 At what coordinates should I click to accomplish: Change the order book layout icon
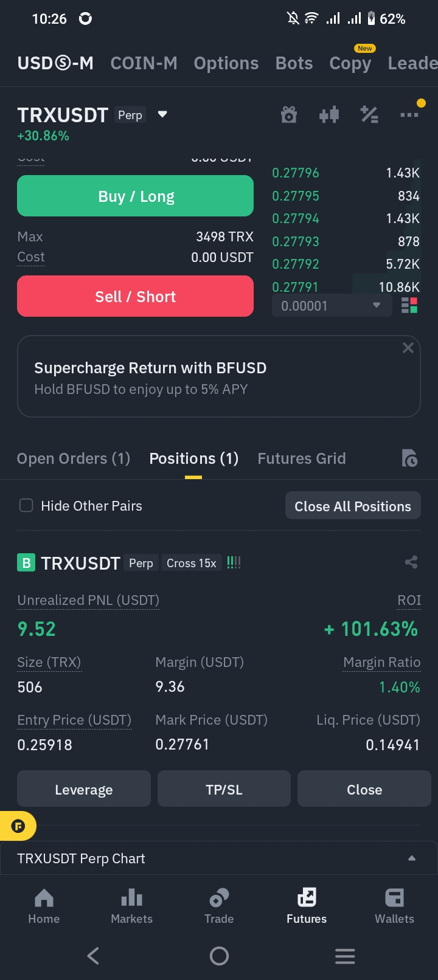pos(409,305)
